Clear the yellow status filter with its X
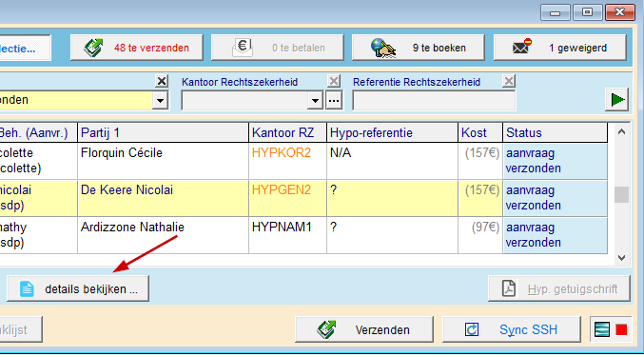This screenshot has height=357, width=644. tap(162, 81)
